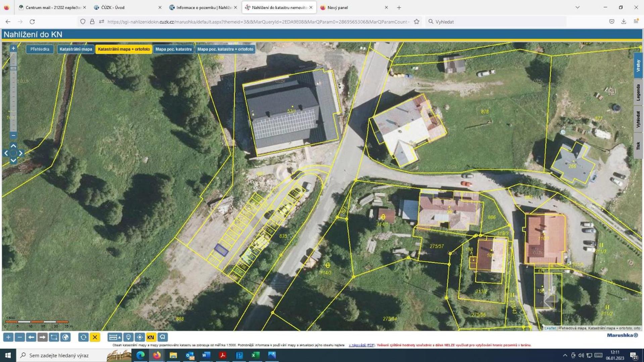
Task: Click the location pin tool icon
Action: [x=128, y=337]
